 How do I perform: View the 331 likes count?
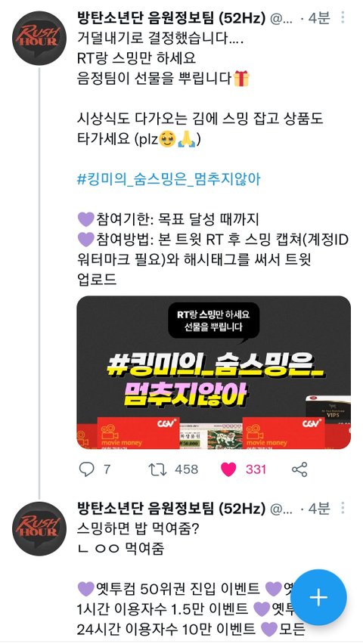point(256,469)
